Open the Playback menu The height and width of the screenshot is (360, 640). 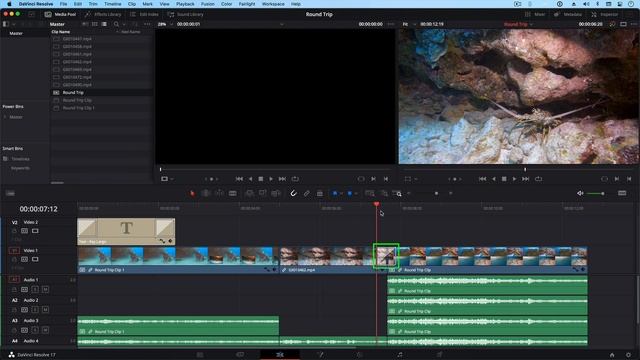point(185,4)
